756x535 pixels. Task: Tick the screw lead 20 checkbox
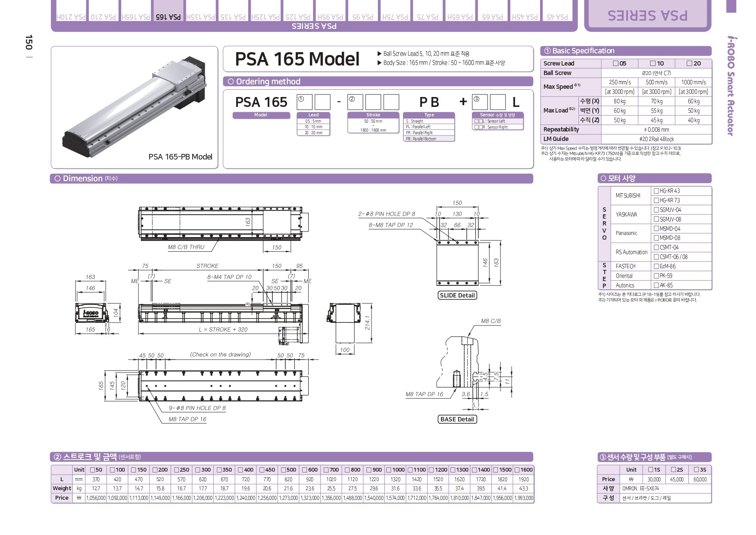(x=690, y=63)
